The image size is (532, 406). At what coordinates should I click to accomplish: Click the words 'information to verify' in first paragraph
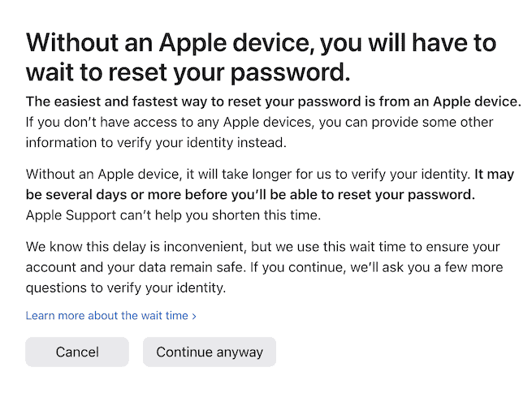(90, 142)
